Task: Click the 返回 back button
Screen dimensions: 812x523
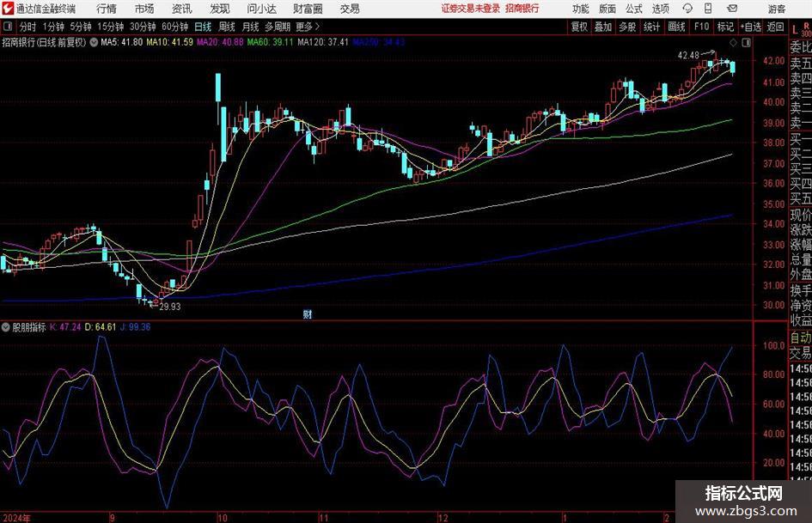Action: coord(775,27)
